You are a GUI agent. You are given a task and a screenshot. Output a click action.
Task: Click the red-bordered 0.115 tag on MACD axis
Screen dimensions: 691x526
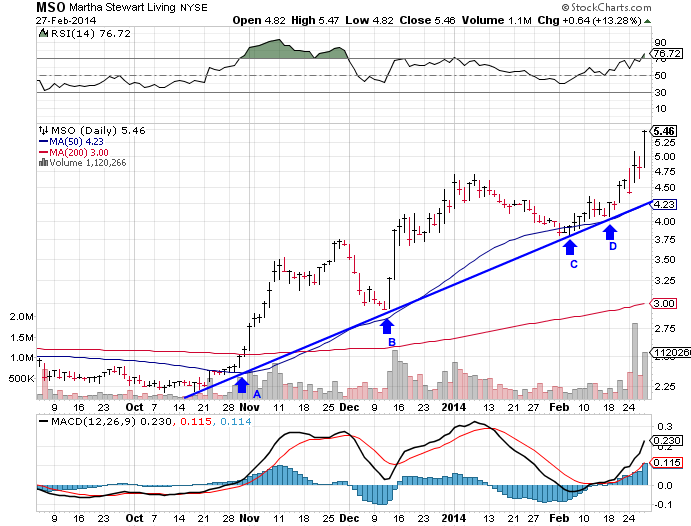pyautogui.click(x=668, y=463)
